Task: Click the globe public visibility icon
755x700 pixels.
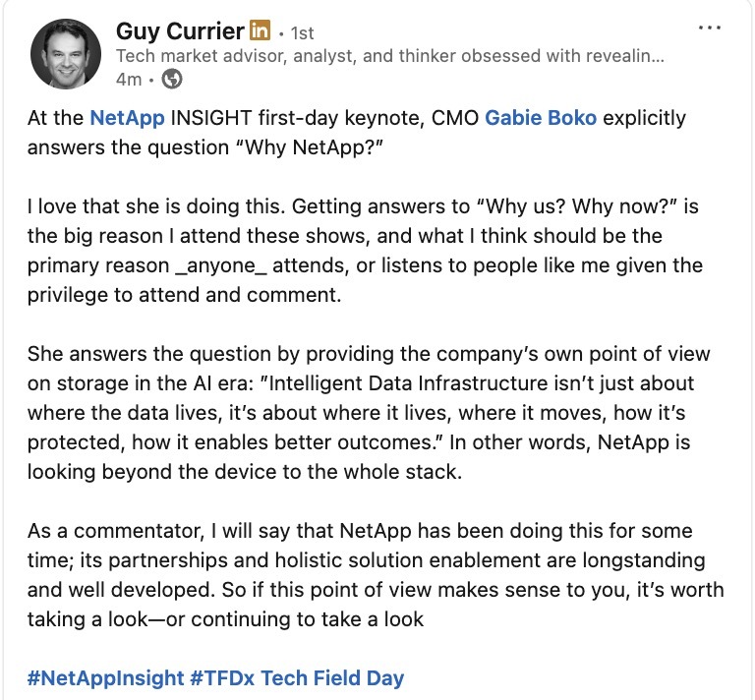Action: click(x=170, y=78)
